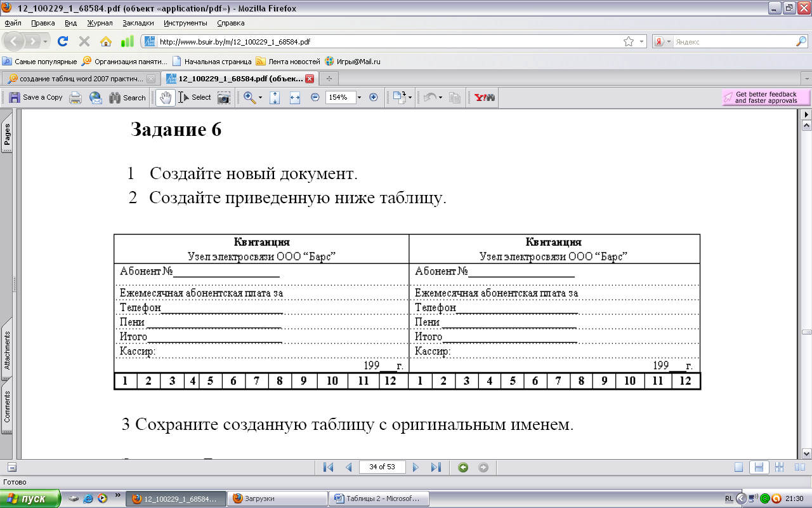Open the Журнал menu
Viewport: 812px width, 508px height.
[100, 23]
